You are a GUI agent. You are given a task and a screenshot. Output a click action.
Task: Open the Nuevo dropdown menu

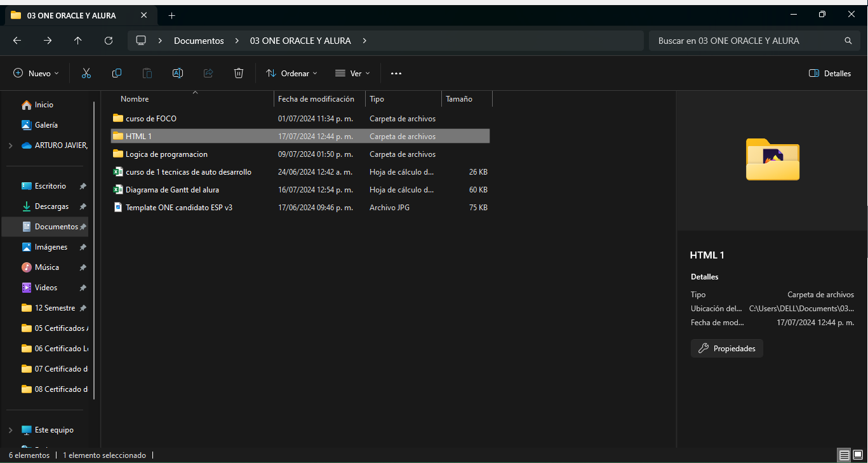36,74
